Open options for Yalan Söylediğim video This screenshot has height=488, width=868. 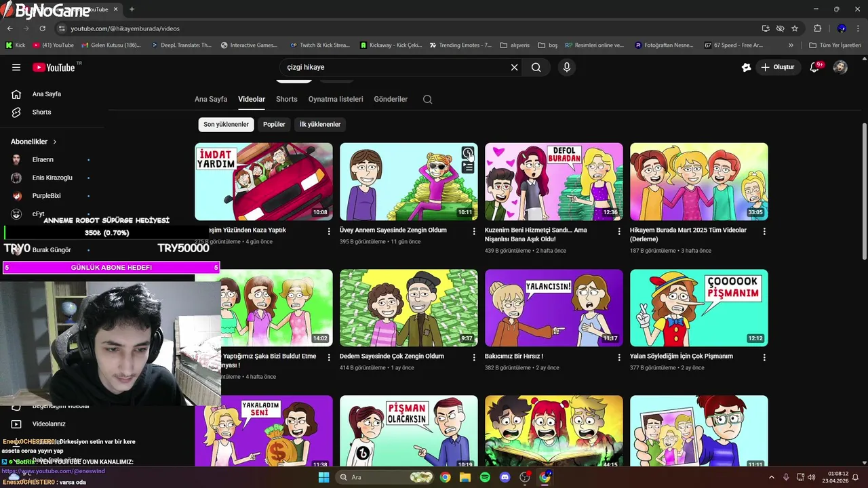click(764, 357)
